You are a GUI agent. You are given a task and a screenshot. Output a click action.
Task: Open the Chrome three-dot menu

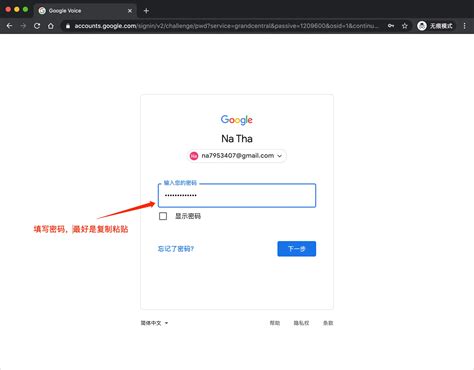point(464,26)
